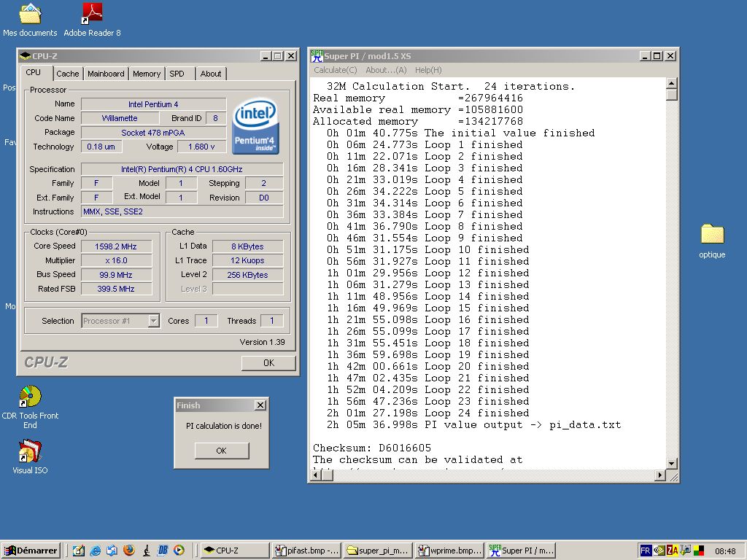The width and height of the screenshot is (747, 560).
Task: Click the FR language indicator in tray
Action: coord(646,551)
